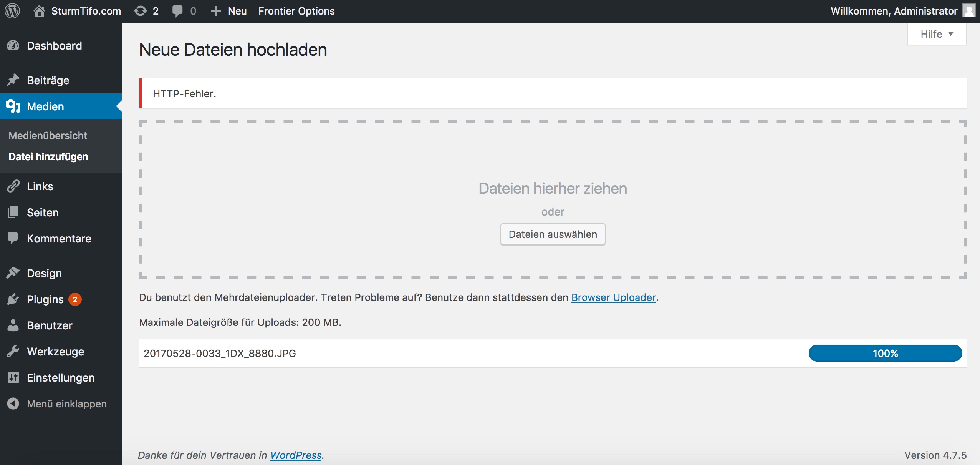Click the Dateien auswählen button
The height and width of the screenshot is (465, 980).
pos(553,234)
